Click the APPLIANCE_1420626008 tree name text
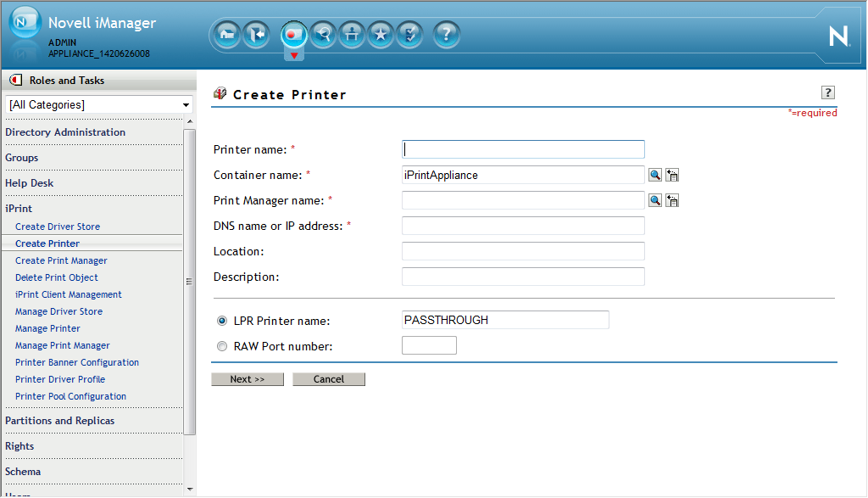The width and height of the screenshot is (868, 498). 99,53
